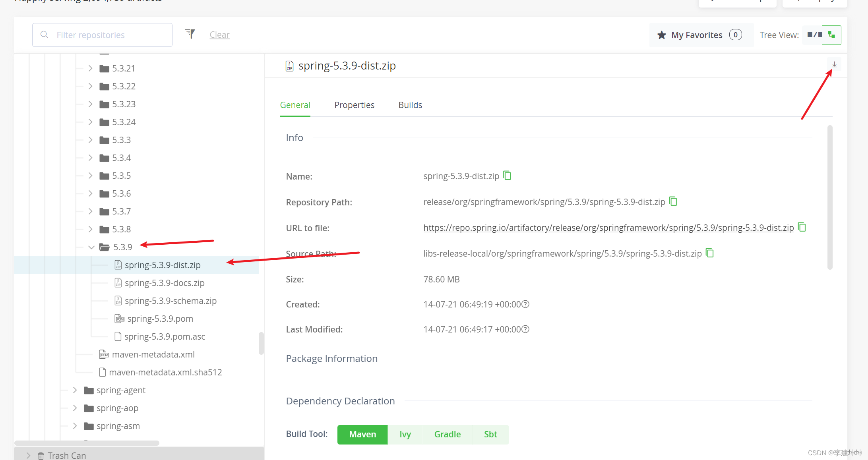Screen dimensions: 868x460
Task: Copy the Name value to clipboard
Action: [x=507, y=176]
